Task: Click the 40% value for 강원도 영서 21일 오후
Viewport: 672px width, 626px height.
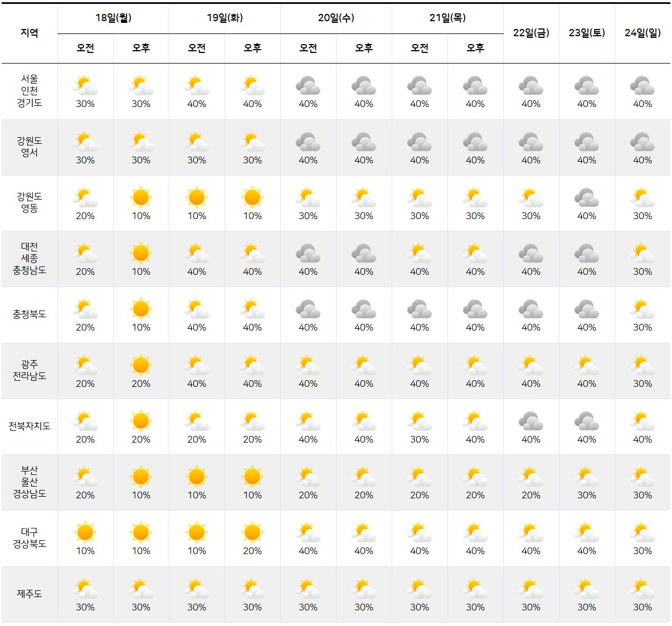Action: coord(475,160)
